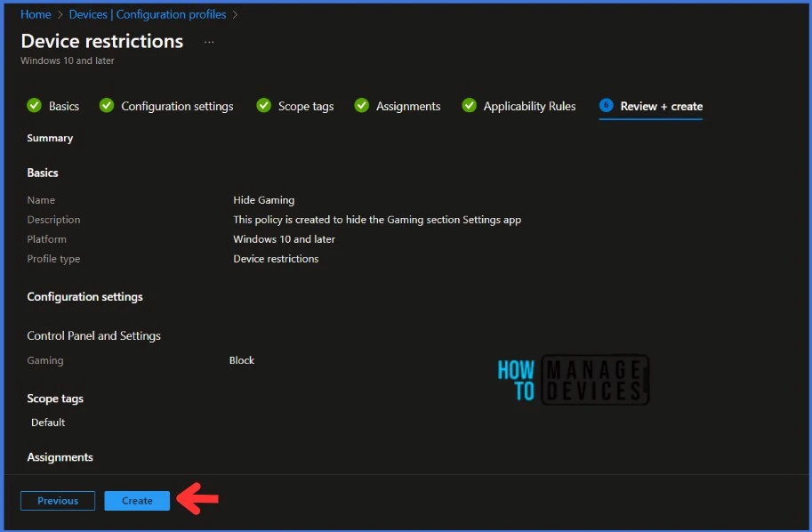Click the Basics section heading

43,173
